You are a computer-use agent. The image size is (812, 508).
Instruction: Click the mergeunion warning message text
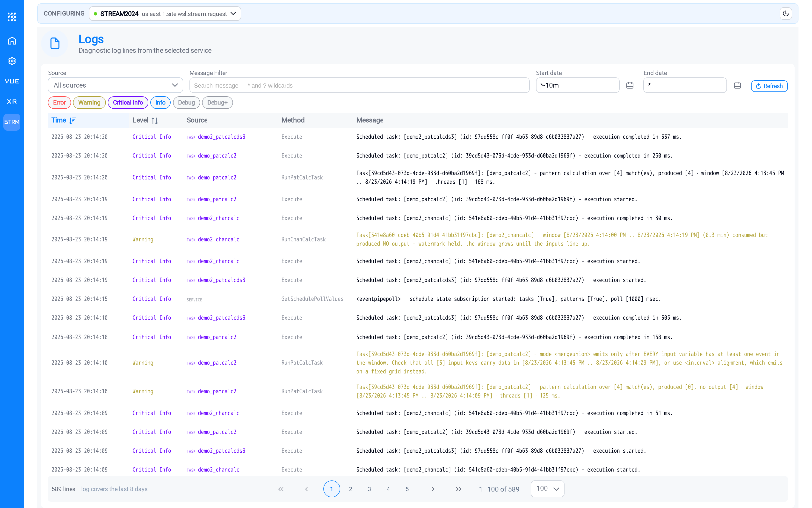pos(570,363)
